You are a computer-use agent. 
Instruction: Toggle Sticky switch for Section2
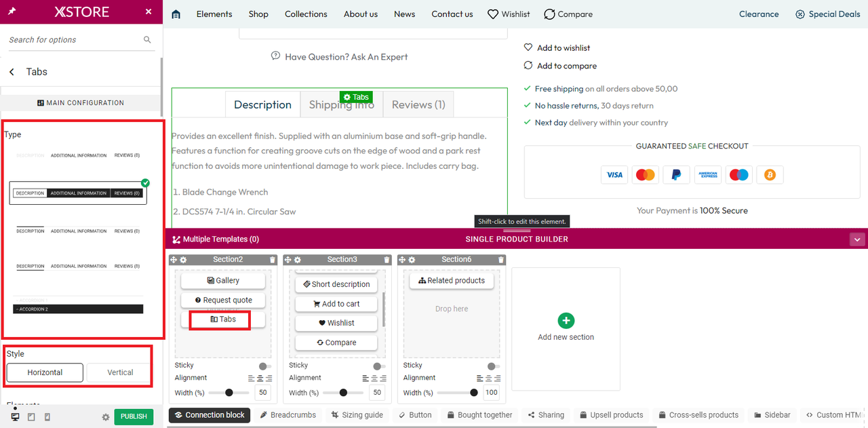coord(265,366)
